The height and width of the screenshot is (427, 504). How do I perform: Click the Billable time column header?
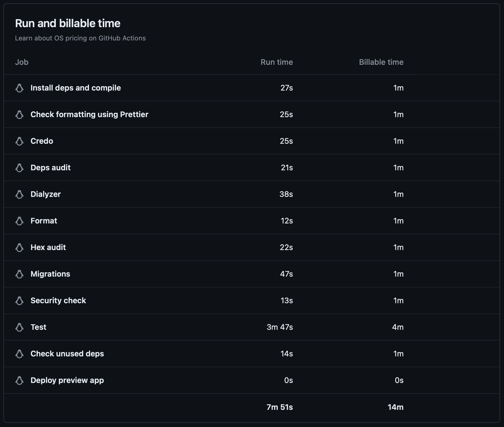click(381, 62)
